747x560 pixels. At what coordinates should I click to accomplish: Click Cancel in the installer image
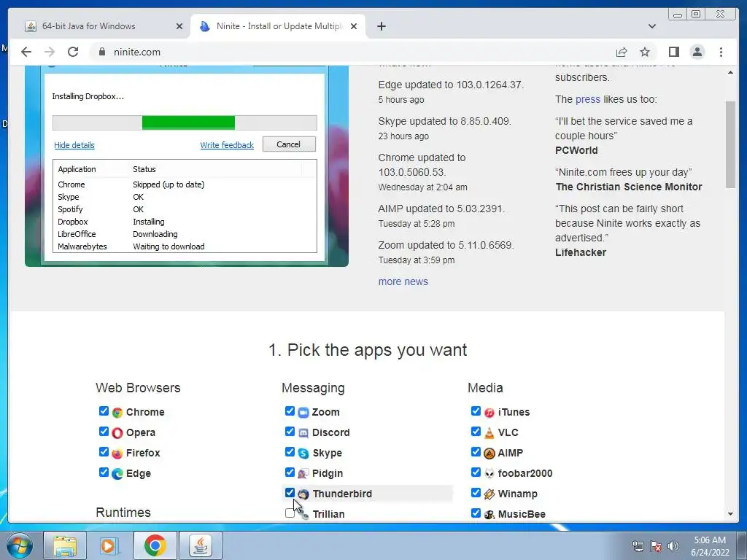(x=289, y=144)
